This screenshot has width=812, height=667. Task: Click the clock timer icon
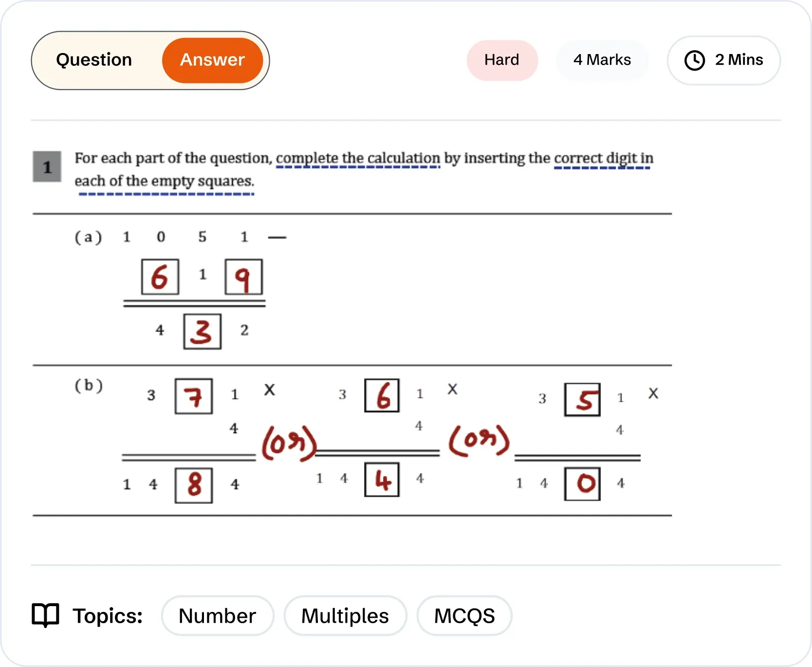pos(694,60)
